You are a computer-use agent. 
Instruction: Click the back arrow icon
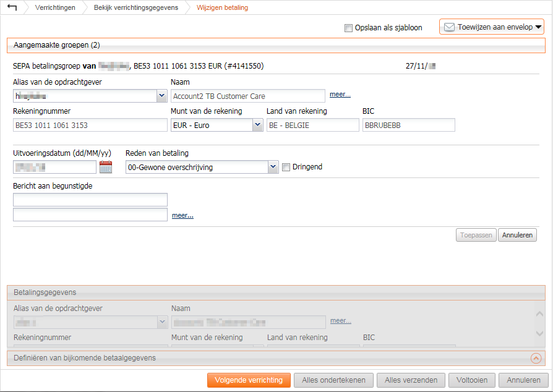[12, 7]
